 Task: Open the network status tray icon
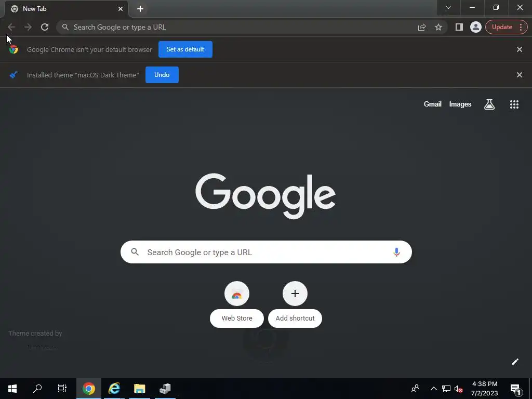point(446,389)
